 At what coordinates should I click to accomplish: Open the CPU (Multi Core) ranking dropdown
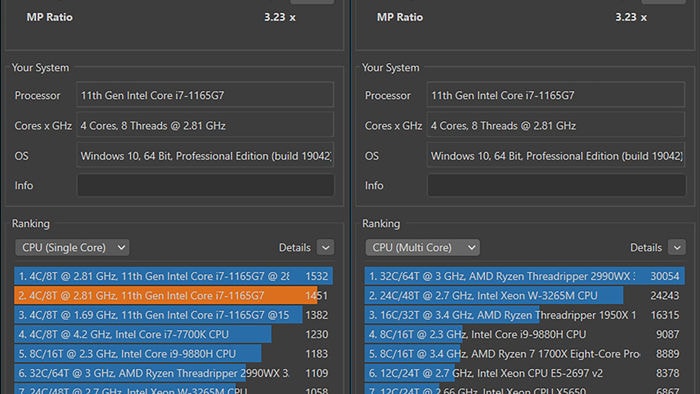tap(422, 248)
